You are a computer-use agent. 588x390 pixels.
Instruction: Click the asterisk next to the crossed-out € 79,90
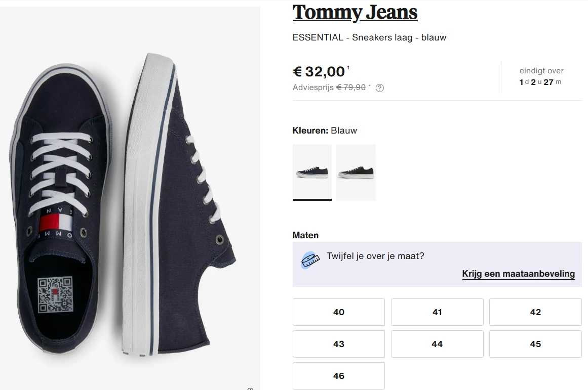point(369,85)
